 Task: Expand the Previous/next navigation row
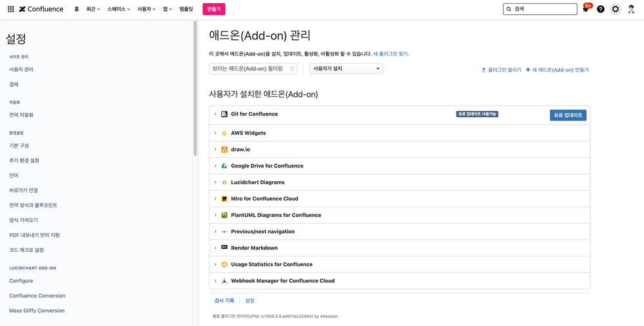click(x=215, y=231)
